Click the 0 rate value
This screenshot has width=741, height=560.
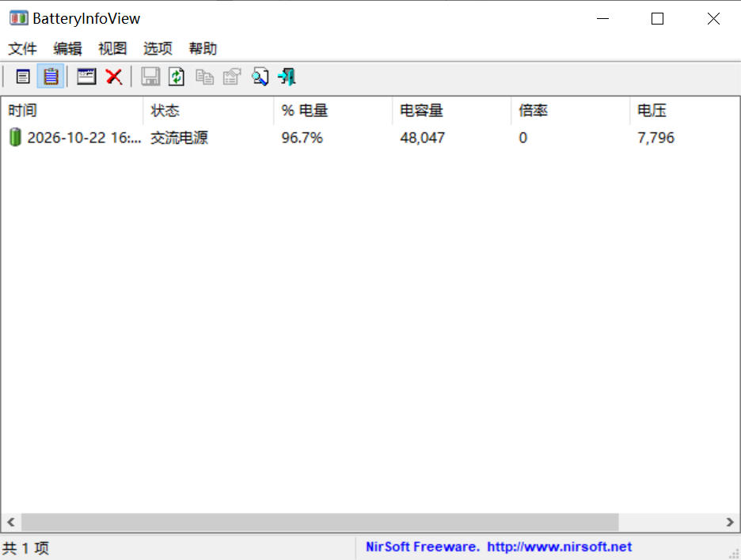click(x=522, y=138)
